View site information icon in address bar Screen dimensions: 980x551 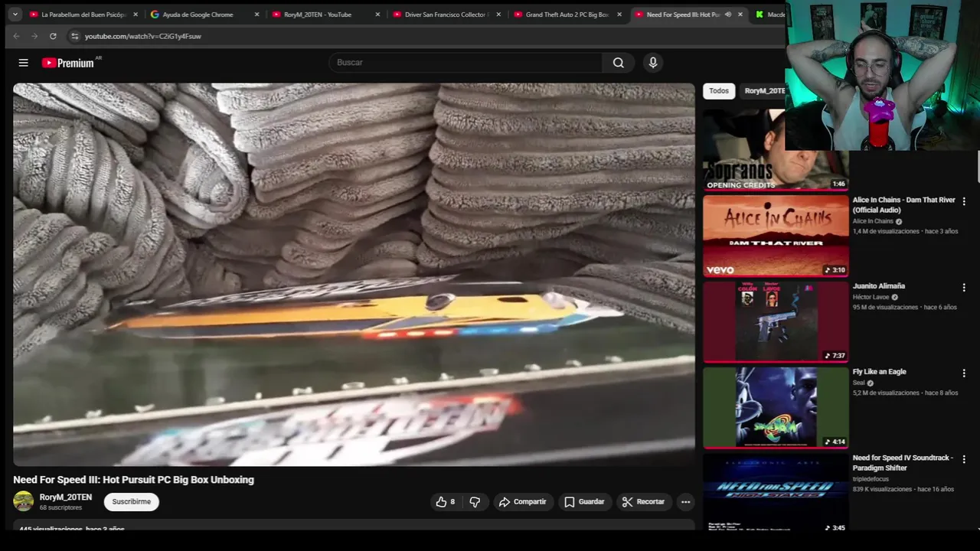coord(74,36)
